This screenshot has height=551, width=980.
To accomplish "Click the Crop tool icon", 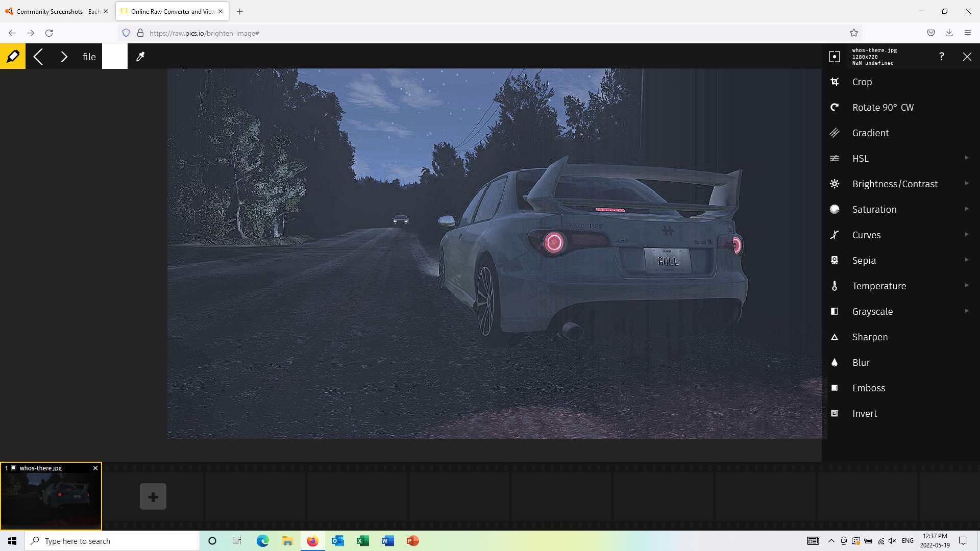I will coord(835,82).
